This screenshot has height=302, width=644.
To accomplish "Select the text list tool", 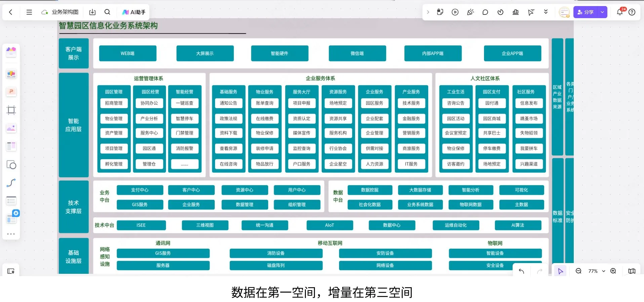I will click(11, 201).
